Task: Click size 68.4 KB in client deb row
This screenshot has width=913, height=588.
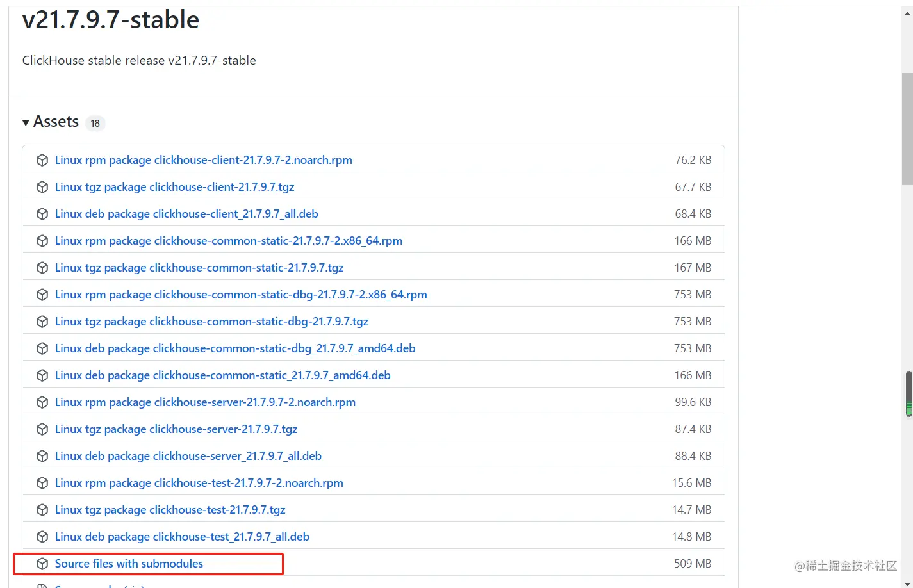Action: coord(693,214)
